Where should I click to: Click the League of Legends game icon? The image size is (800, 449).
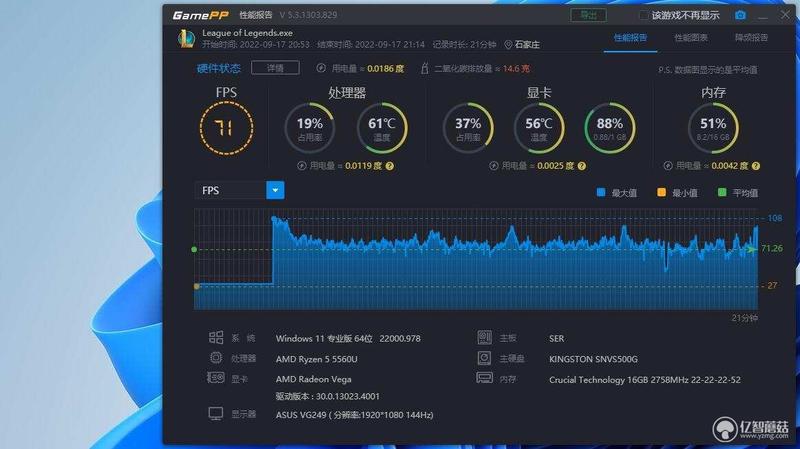tap(186, 39)
